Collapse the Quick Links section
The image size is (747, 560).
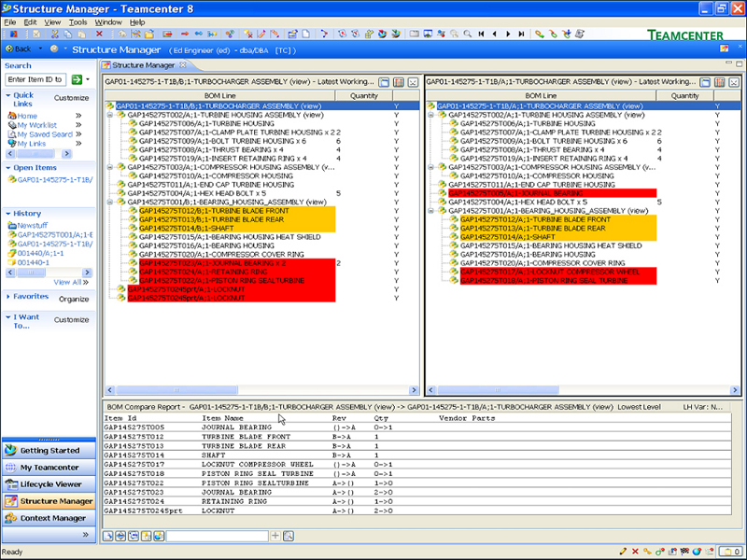[x=8, y=95]
